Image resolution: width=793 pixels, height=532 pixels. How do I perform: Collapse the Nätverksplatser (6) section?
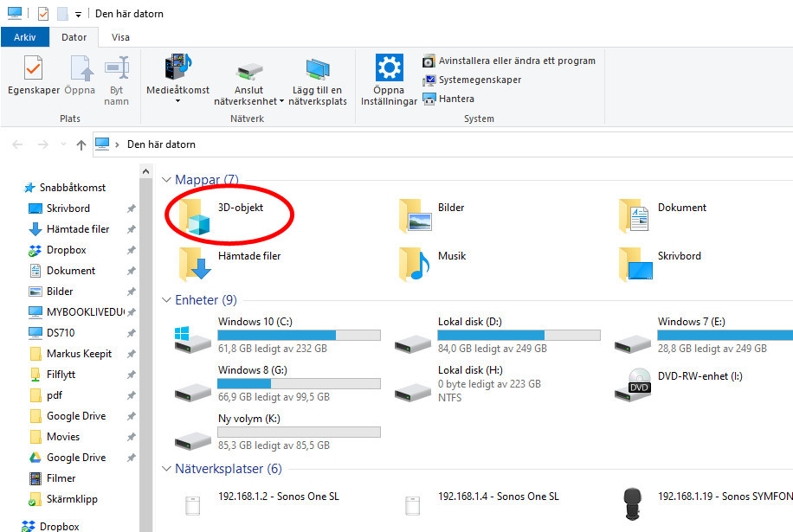point(165,468)
